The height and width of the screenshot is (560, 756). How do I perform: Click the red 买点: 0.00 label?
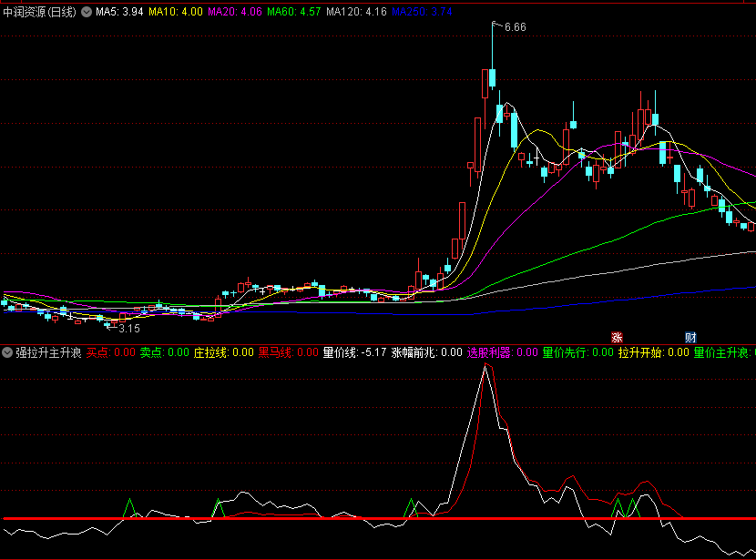111,352
